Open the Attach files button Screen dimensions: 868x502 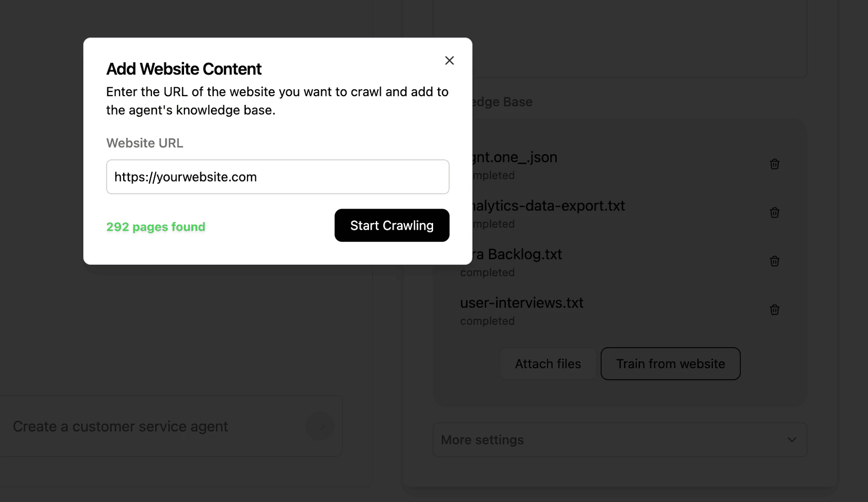[x=547, y=363]
